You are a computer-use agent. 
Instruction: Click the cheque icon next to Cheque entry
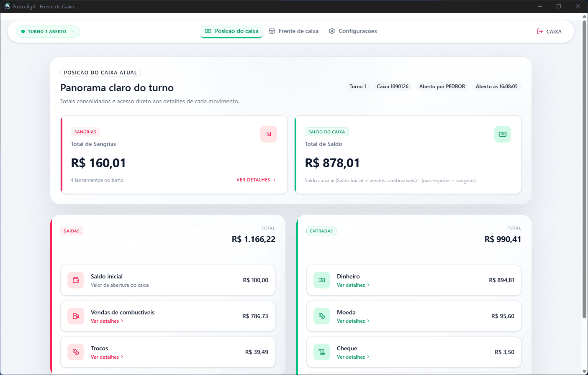[321, 352]
